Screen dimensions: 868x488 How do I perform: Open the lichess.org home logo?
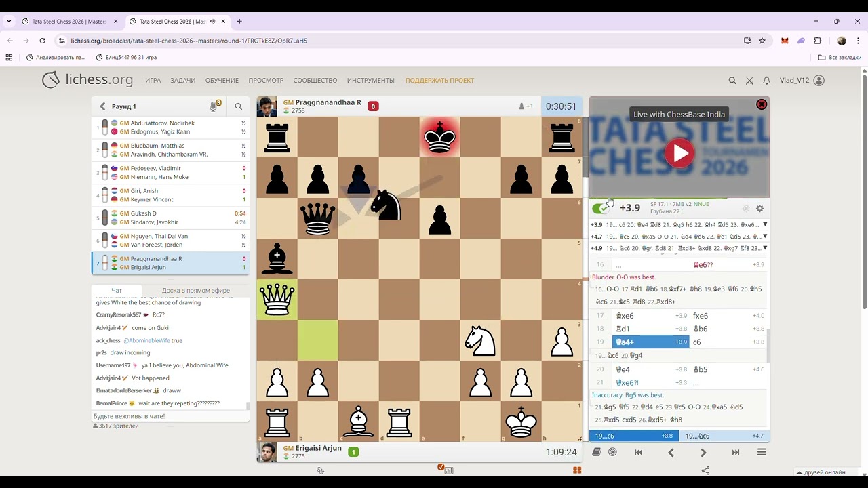[x=87, y=80]
